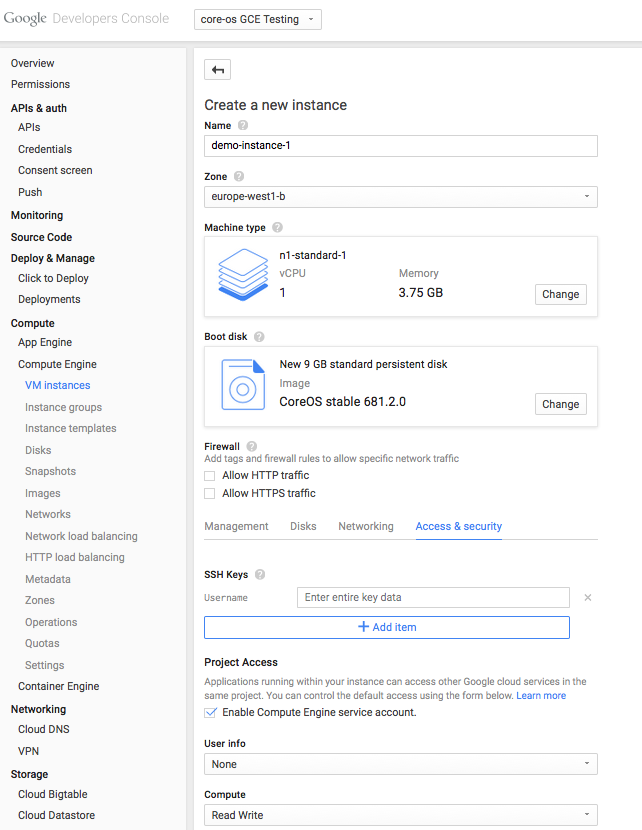Open Network load balancing
Image resolution: width=642 pixels, height=830 pixels.
pyautogui.click(x=81, y=536)
